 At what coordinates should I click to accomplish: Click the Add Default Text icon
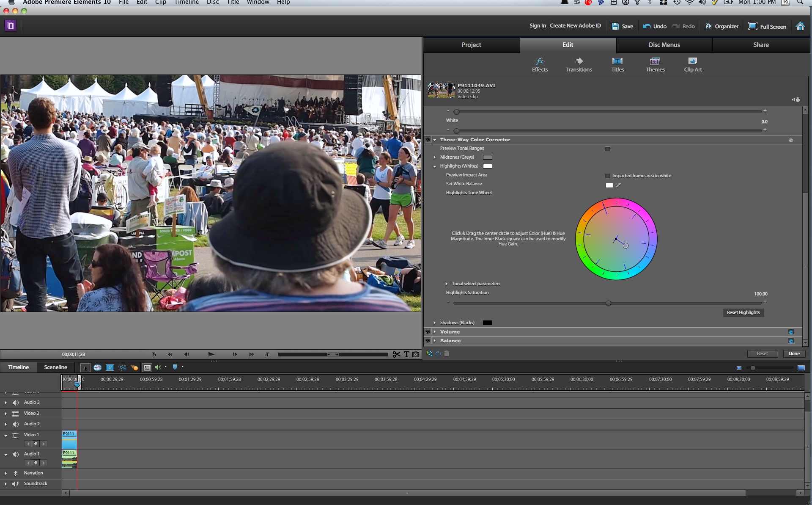click(x=406, y=354)
